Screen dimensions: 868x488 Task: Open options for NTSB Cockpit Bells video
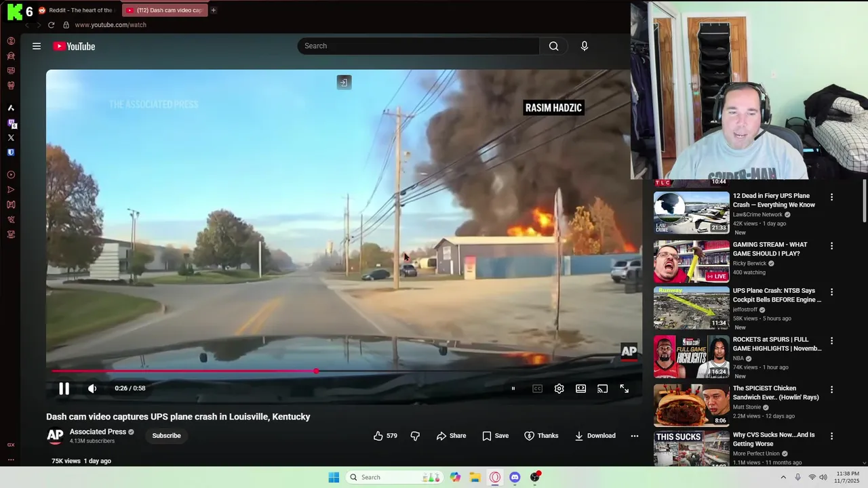(831, 292)
